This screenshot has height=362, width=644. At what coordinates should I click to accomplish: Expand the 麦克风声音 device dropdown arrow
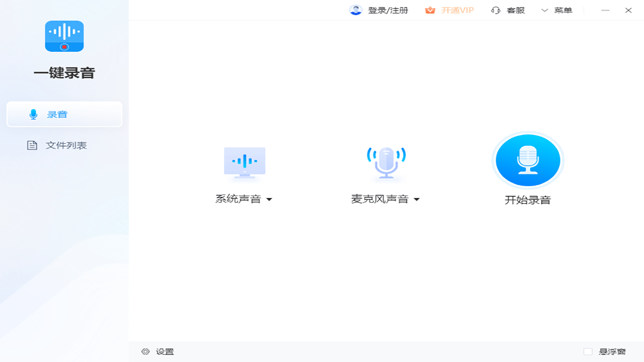click(416, 199)
